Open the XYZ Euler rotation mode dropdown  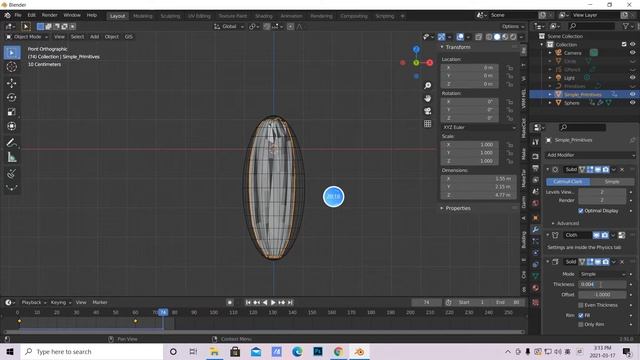(478, 127)
